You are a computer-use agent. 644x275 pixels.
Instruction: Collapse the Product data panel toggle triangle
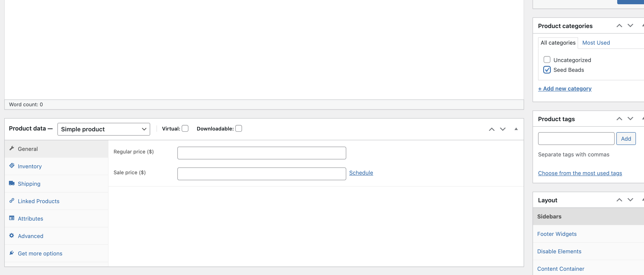coord(516,129)
